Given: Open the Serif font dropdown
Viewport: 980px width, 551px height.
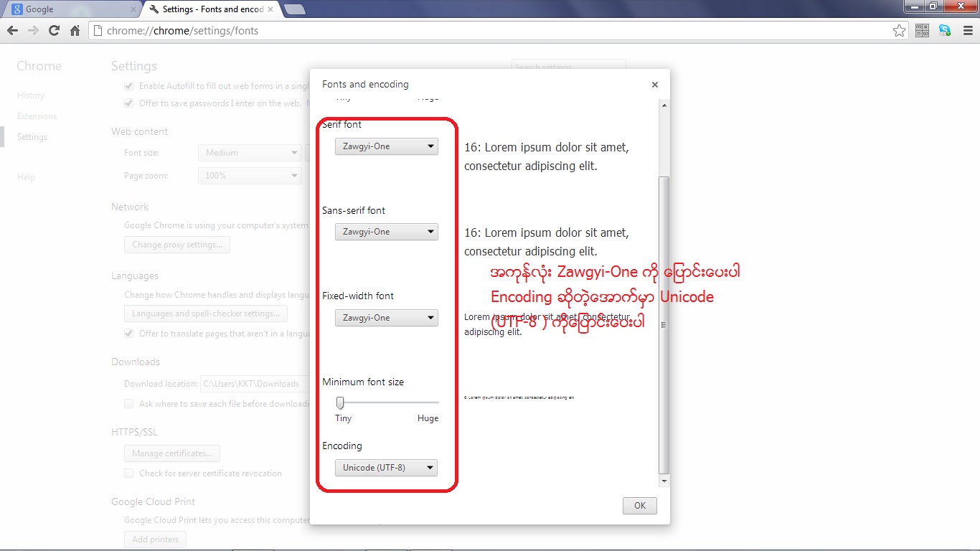Looking at the screenshot, I should [x=386, y=146].
